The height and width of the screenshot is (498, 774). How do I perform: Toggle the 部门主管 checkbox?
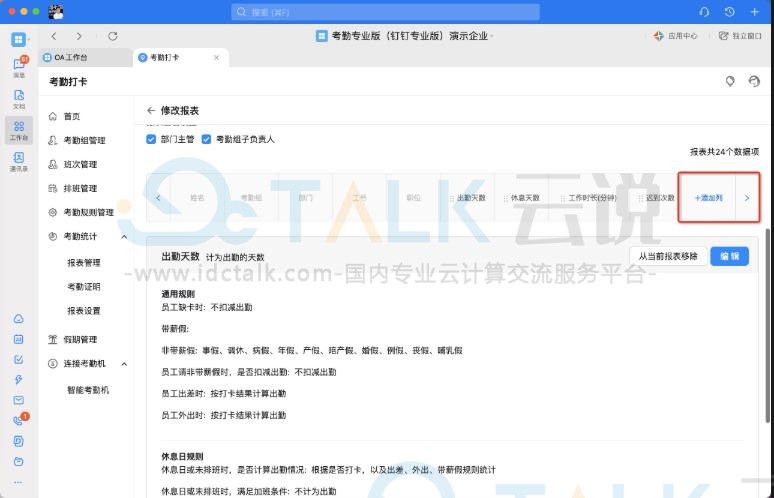coord(151,139)
